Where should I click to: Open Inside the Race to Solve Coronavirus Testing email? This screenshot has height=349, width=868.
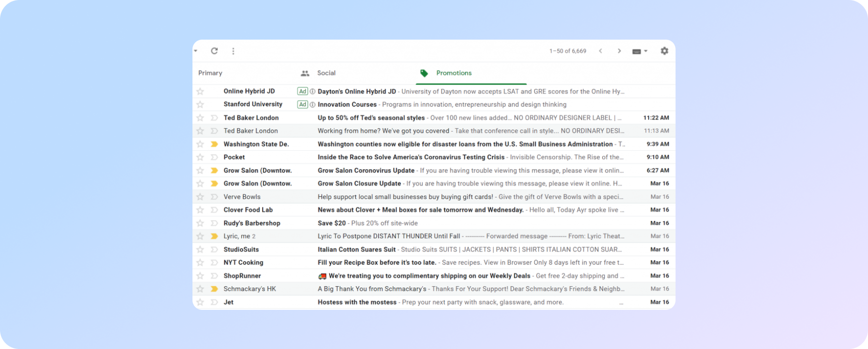pyautogui.click(x=434, y=157)
